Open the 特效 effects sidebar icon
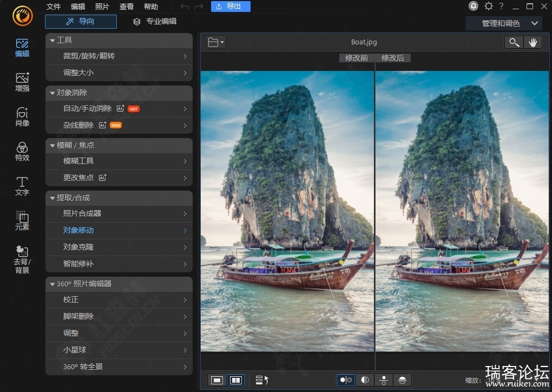This screenshot has height=392, width=552. click(22, 152)
